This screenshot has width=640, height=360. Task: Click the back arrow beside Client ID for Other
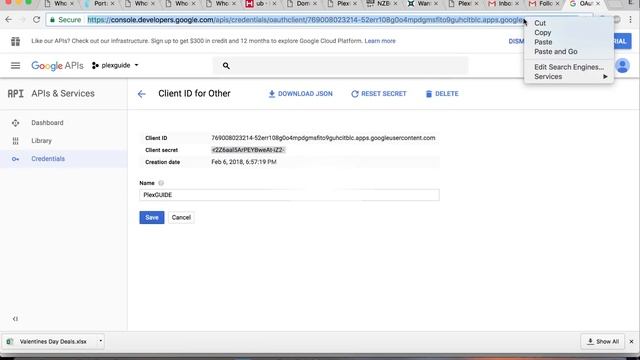coord(142,94)
